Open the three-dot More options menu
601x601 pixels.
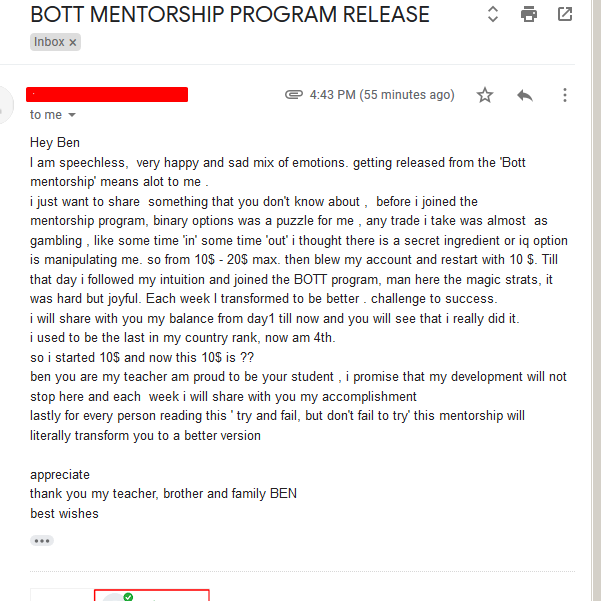point(565,95)
